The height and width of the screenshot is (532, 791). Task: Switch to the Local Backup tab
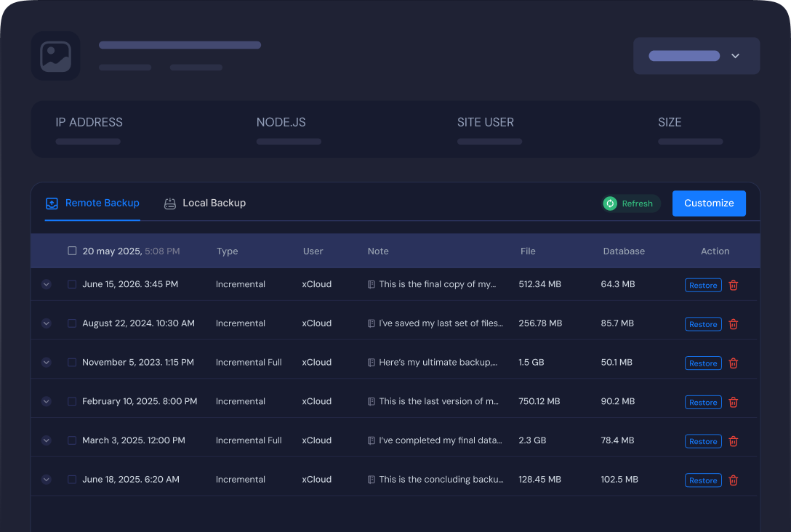(205, 203)
